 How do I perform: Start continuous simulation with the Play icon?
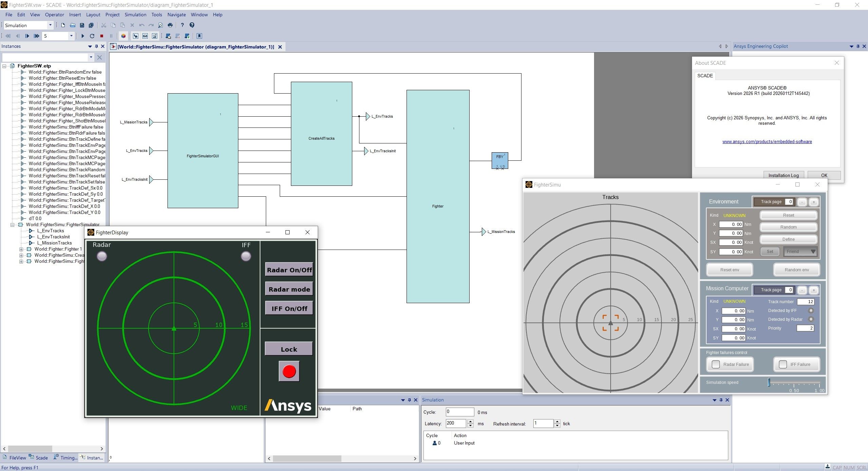tap(83, 36)
